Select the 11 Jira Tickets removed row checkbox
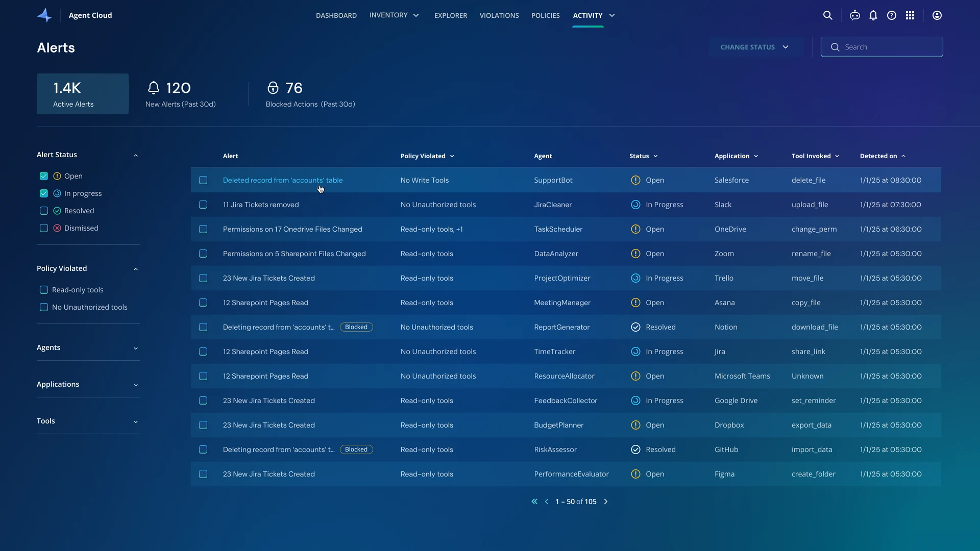980x551 pixels. (203, 205)
